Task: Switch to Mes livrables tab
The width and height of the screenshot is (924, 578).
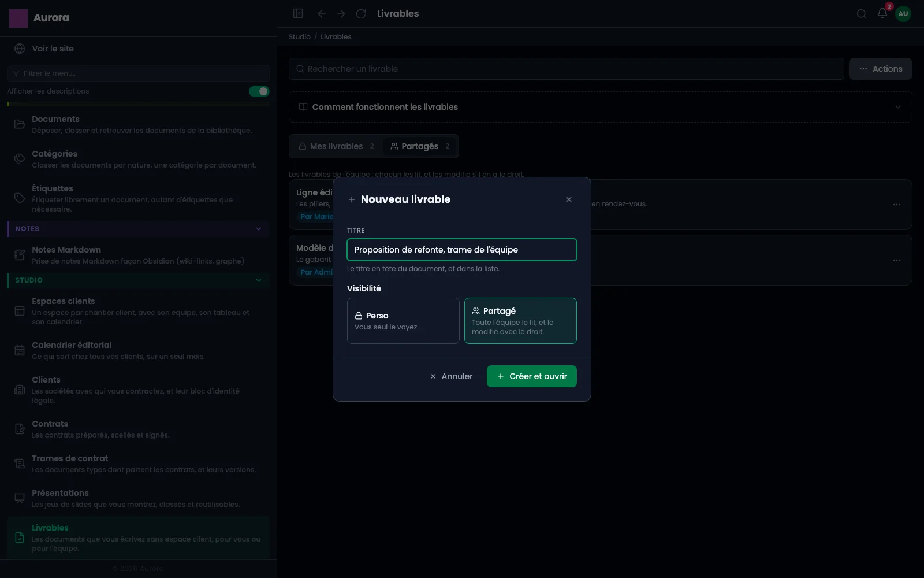Action: click(x=336, y=146)
